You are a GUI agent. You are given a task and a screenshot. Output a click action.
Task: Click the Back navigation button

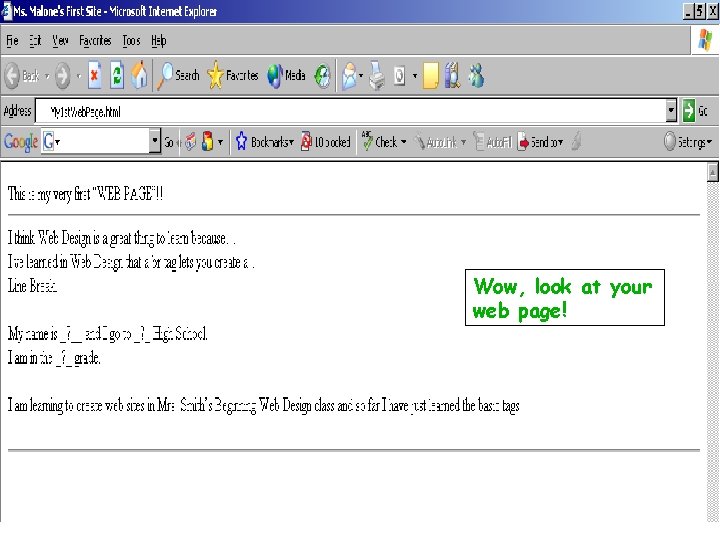(21, 76)
